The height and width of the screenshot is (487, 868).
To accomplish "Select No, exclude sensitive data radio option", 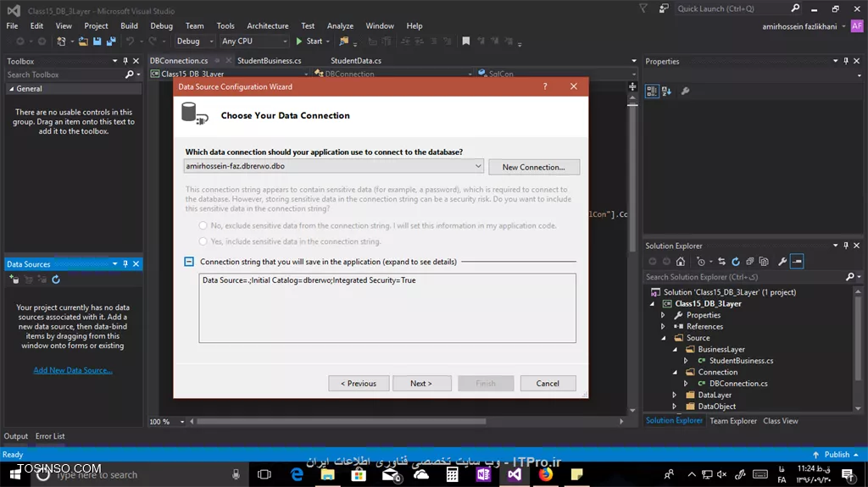I will click(203, 226).
